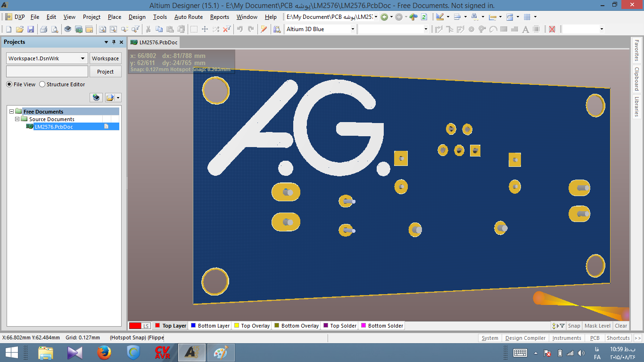Open the Altium 3D Blue view dropdown
This screenshot has width=644, height=362.
coord(352,29)
